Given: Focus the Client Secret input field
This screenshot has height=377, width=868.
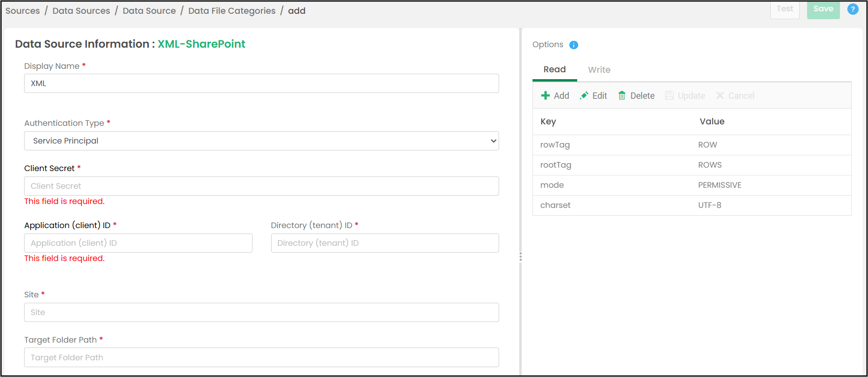Looking at the screenshot, I should pos(261,186).
